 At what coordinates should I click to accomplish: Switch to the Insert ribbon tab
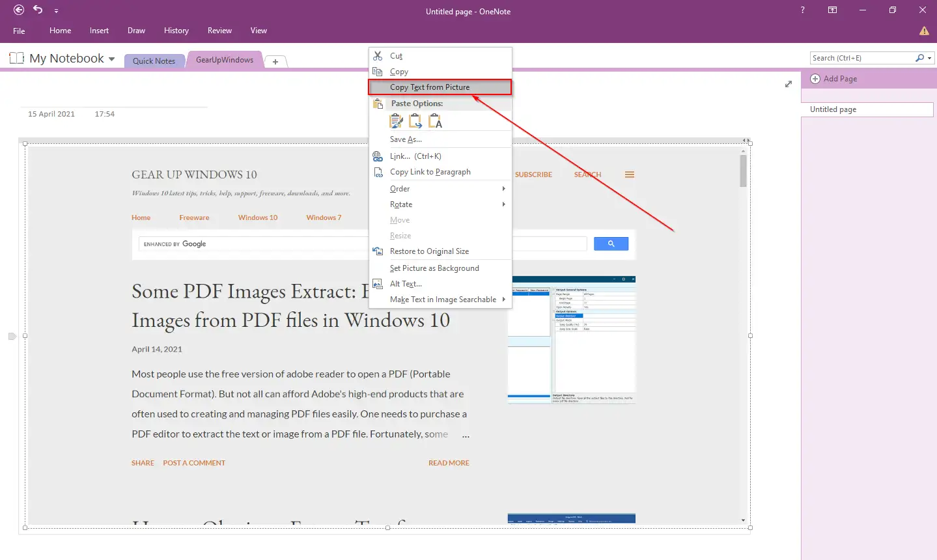tap(99, 31)
